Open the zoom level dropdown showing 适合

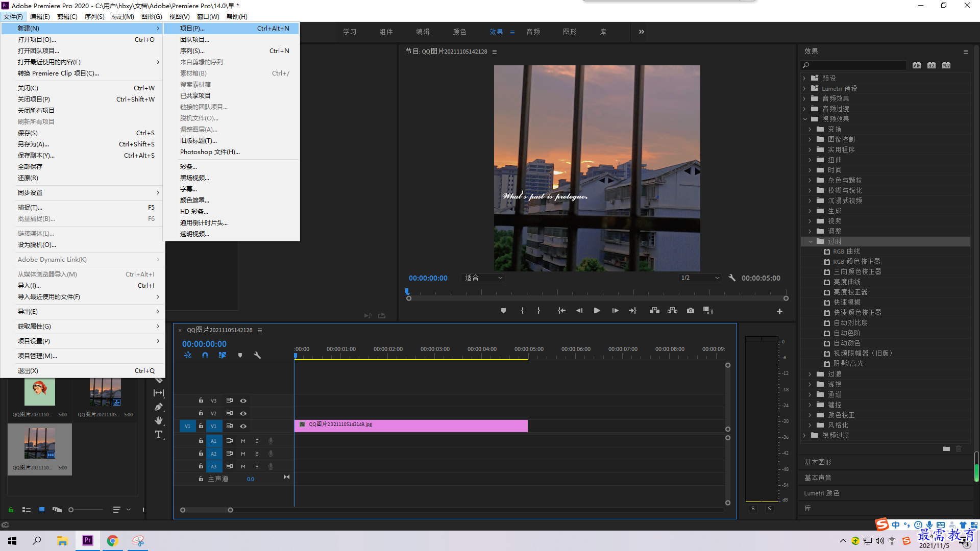pos(483,278)
